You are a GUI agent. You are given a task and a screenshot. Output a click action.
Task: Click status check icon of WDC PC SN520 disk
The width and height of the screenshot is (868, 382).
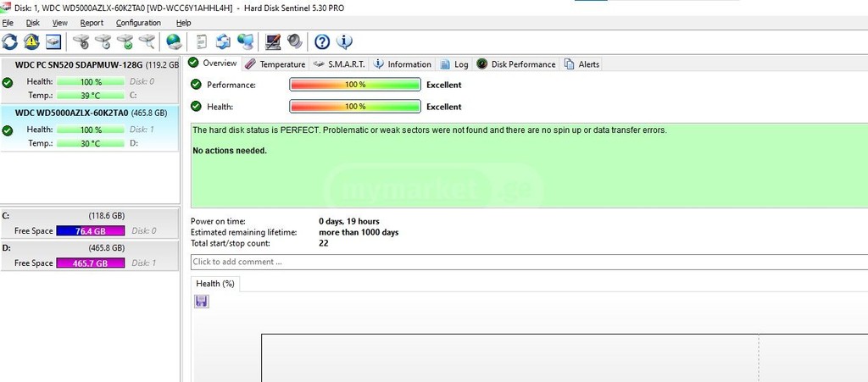coord(7,83)
